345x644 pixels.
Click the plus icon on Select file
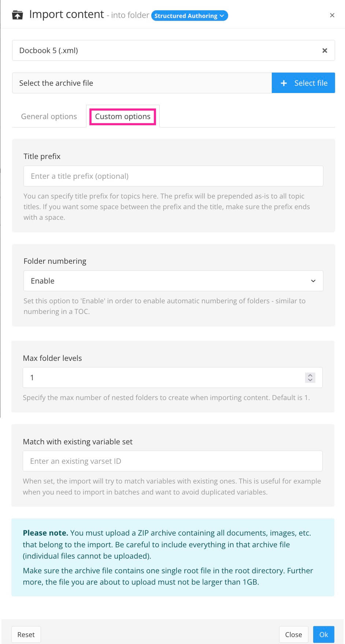[283, 83]
